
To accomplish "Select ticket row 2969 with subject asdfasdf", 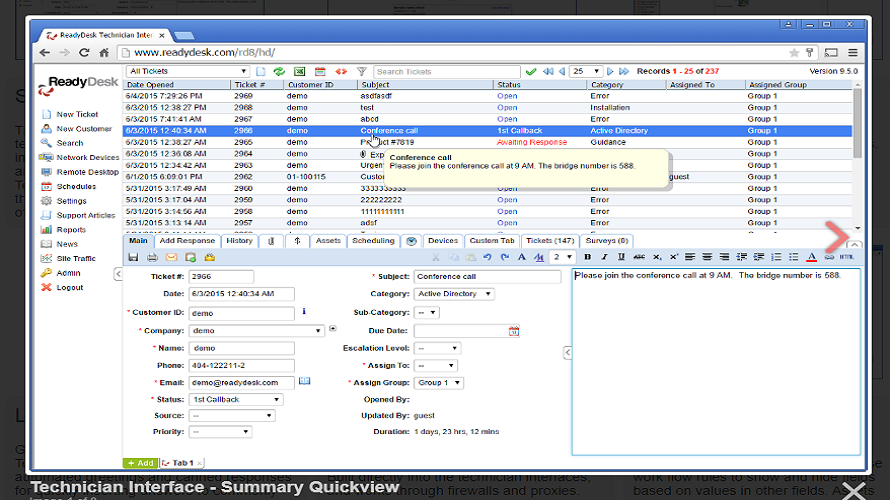I will click(488, 96).
